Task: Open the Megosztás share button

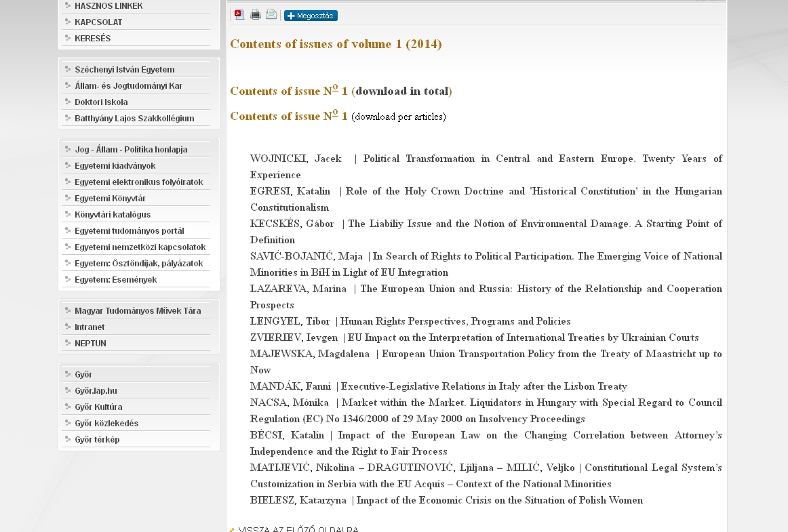Action: click(x=311, y=16)
